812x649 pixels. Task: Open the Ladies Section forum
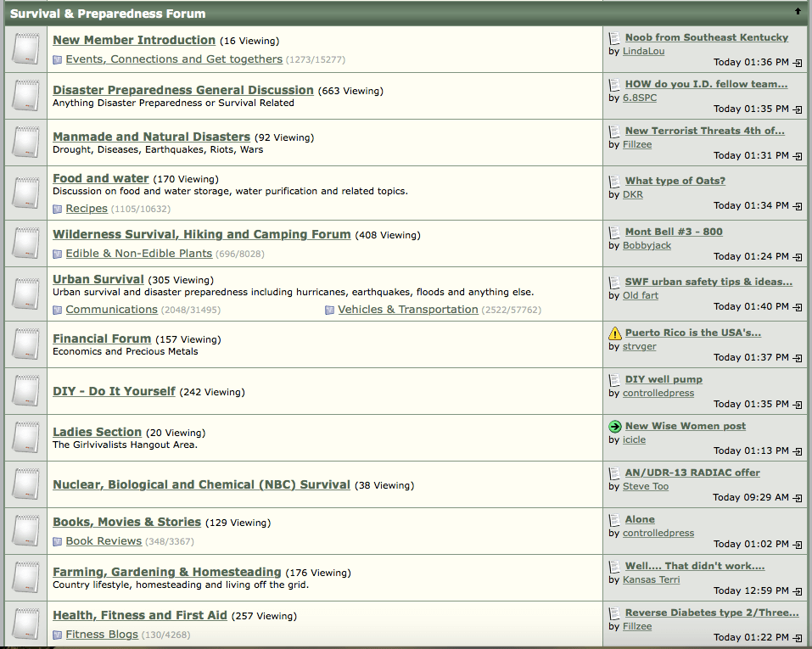pos(98,432)
